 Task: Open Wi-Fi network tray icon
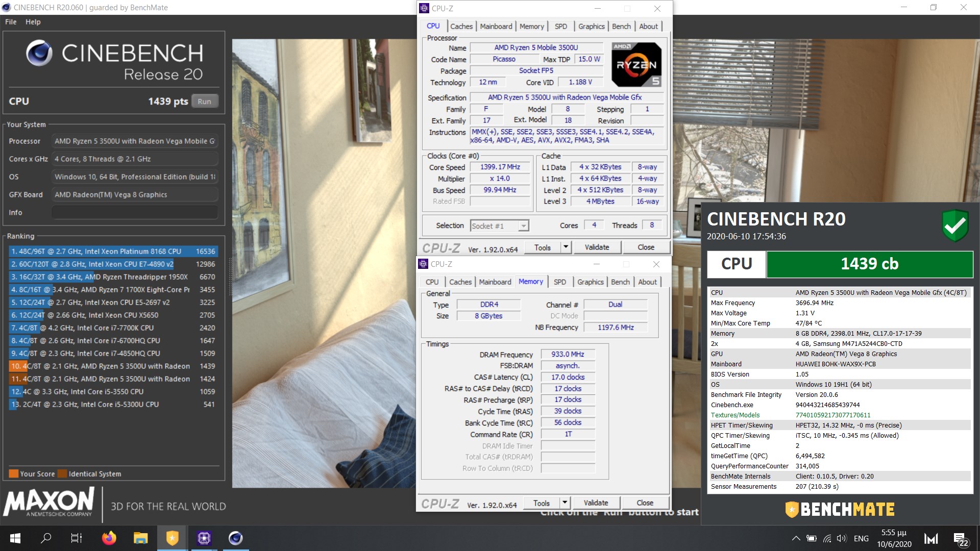pos(827,538)
